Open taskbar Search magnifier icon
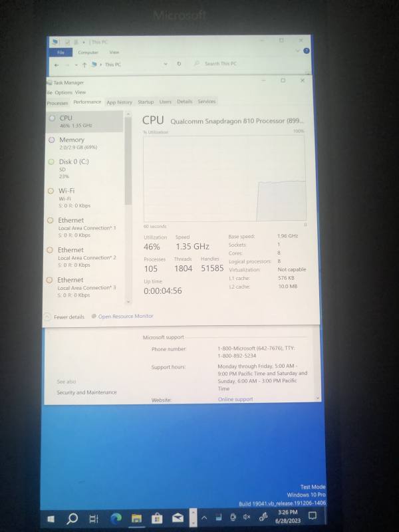The image size is (399, 532). click(72, 519)
